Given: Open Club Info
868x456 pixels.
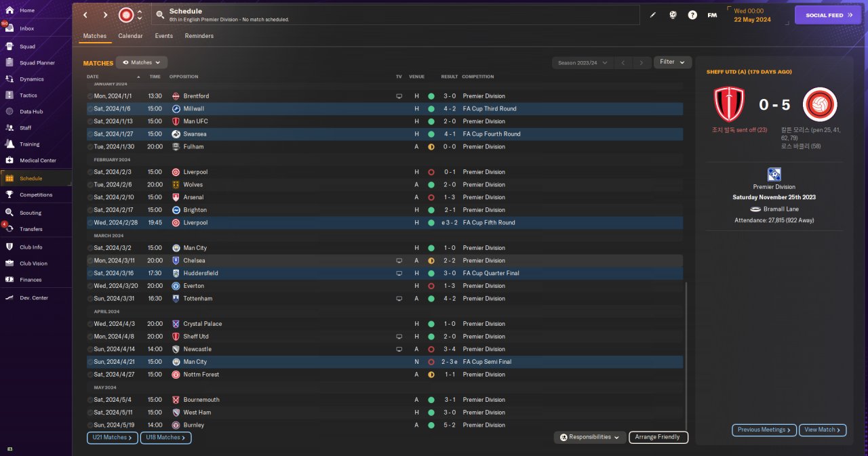Looking at the screenshot, I should pos(31,247).
